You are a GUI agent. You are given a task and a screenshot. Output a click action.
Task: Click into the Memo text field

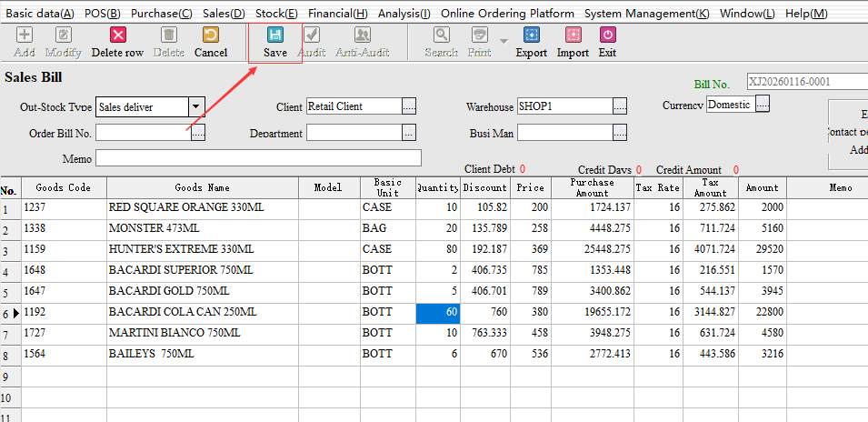point(258,158)
